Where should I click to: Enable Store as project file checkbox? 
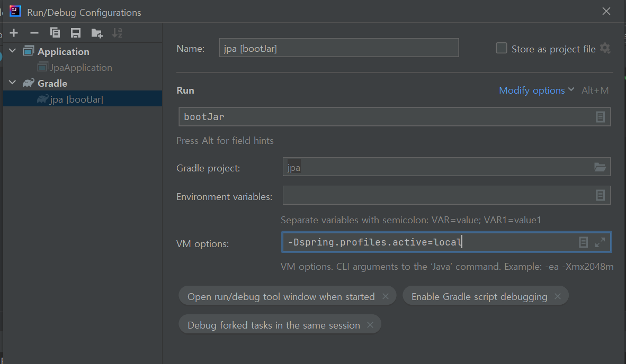[502, 48]
